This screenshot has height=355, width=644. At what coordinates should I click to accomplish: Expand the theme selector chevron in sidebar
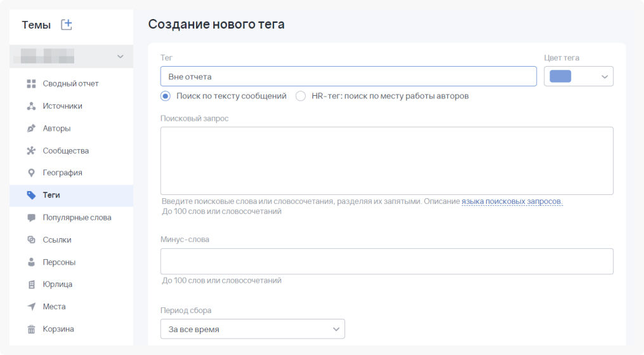click(121, 57)
